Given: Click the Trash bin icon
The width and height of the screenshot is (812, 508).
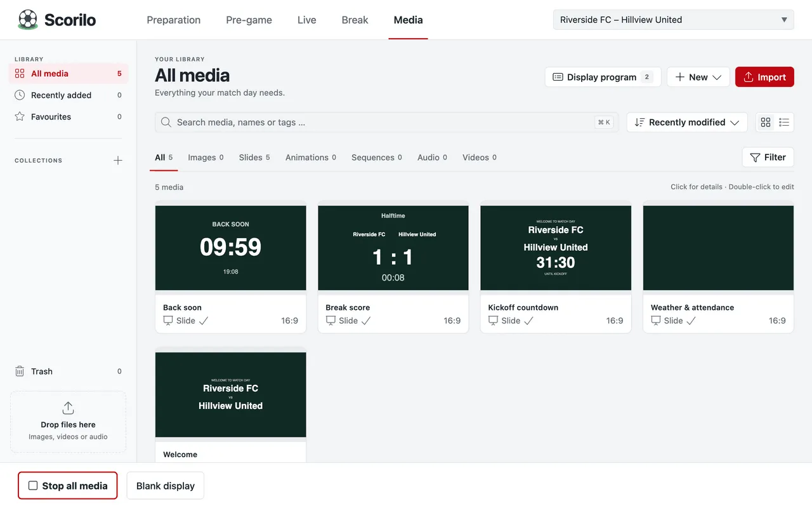Looking at the screenshot, I should pos(20,371).
